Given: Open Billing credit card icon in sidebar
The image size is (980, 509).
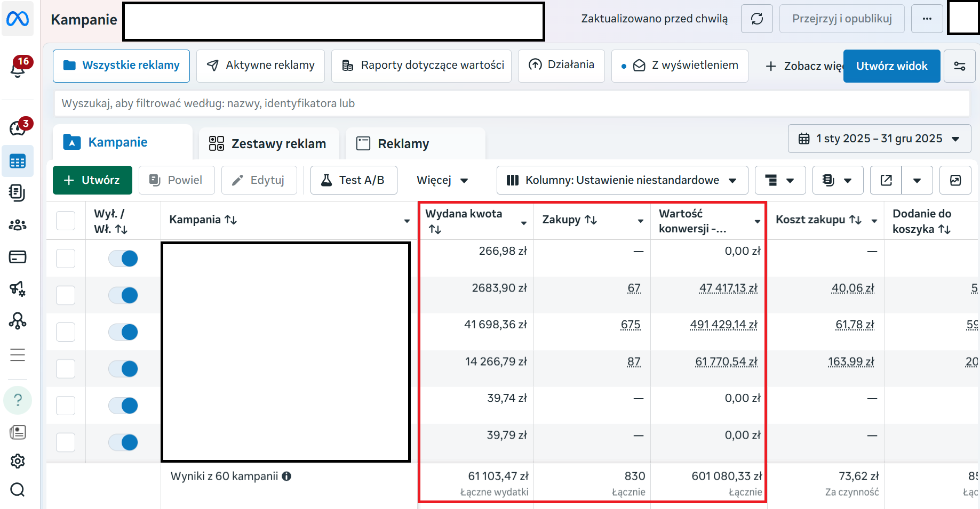Looking at the screenshot, I should [18, 257].
